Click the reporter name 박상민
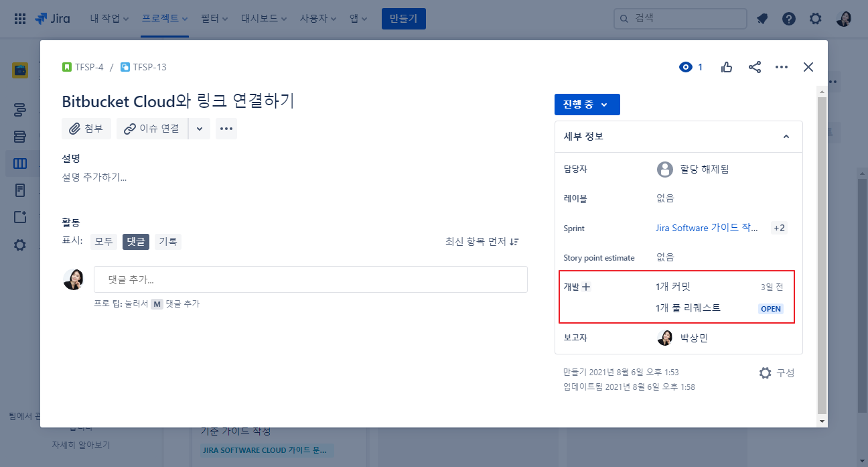This screenshot has height=467, width=868. click(x=693, y=338)
